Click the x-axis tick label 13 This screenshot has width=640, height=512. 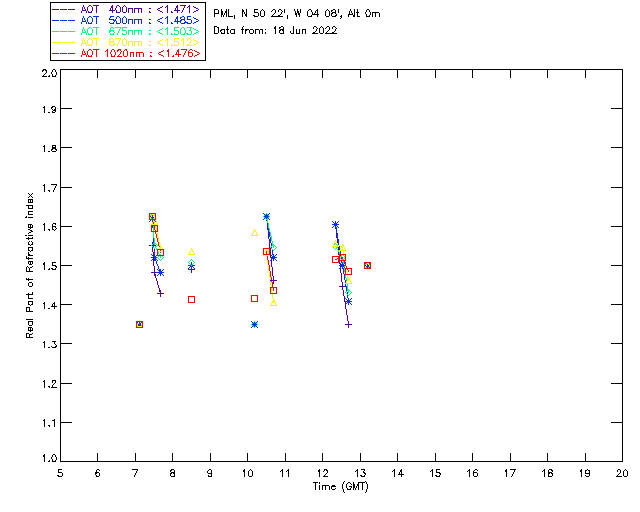coord(360,474)
